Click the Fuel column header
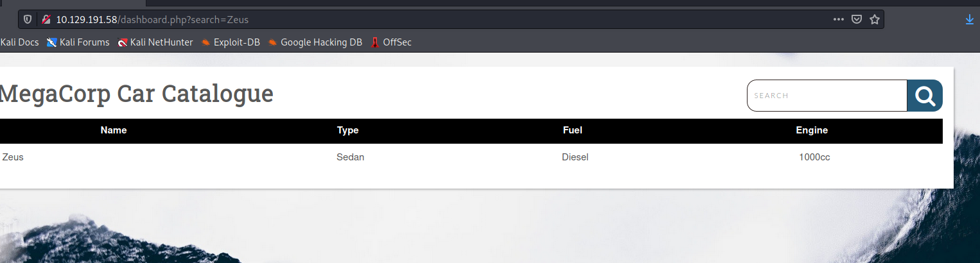Screen dimensions: 980x263 pos(572,130)
